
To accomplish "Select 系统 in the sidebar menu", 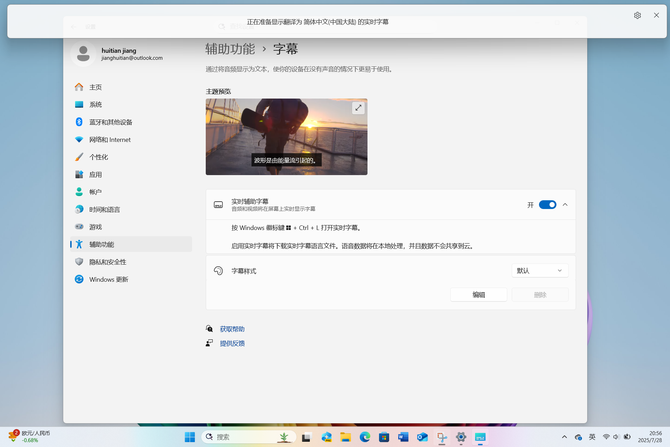I will click(x=95, y=104).
